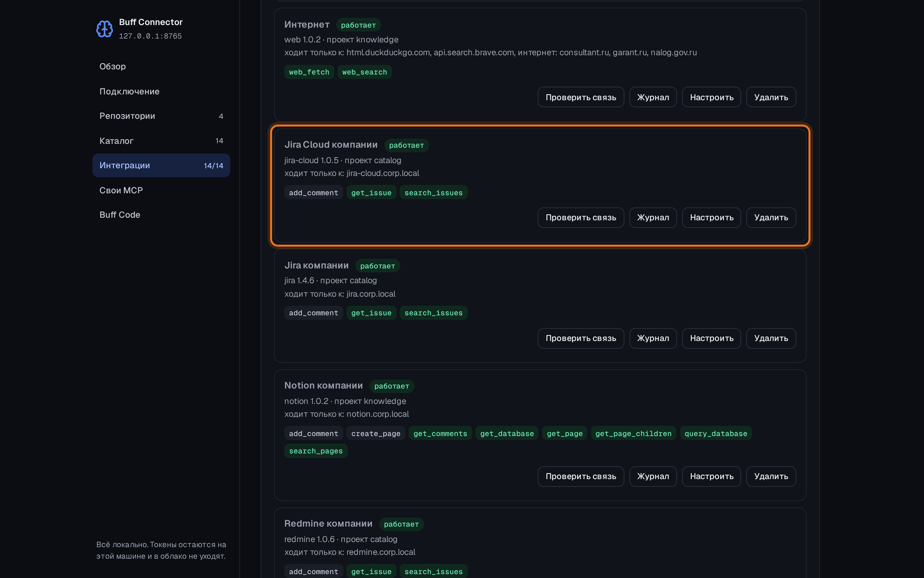Screen dimensions: 924x578
Task: Click the get_page_children tag
Action: 633,433
